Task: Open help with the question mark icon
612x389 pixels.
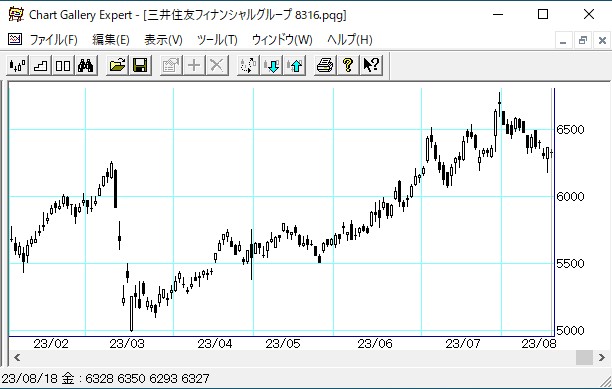Action: [348, 65]
